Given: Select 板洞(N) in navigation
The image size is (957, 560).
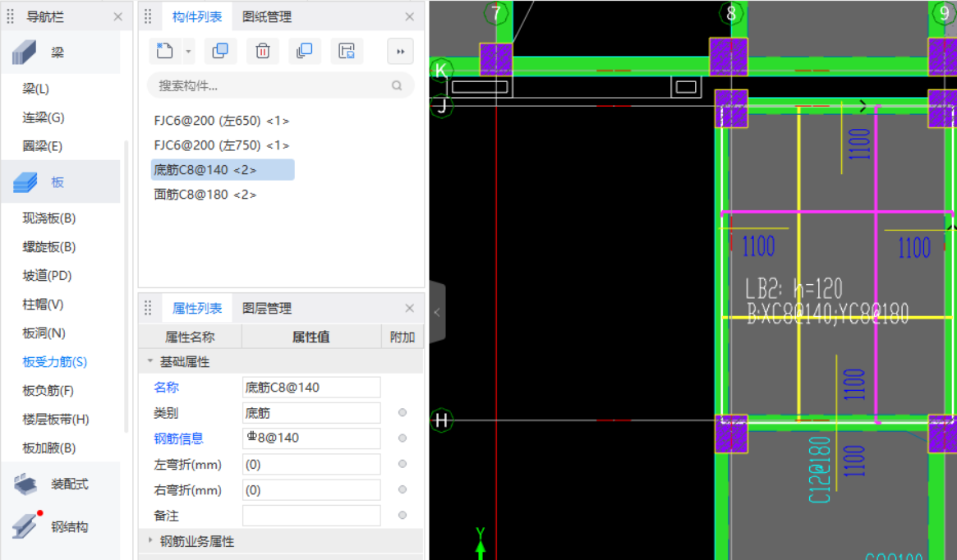Looking at the screenshot, I should tap(44, 333).
